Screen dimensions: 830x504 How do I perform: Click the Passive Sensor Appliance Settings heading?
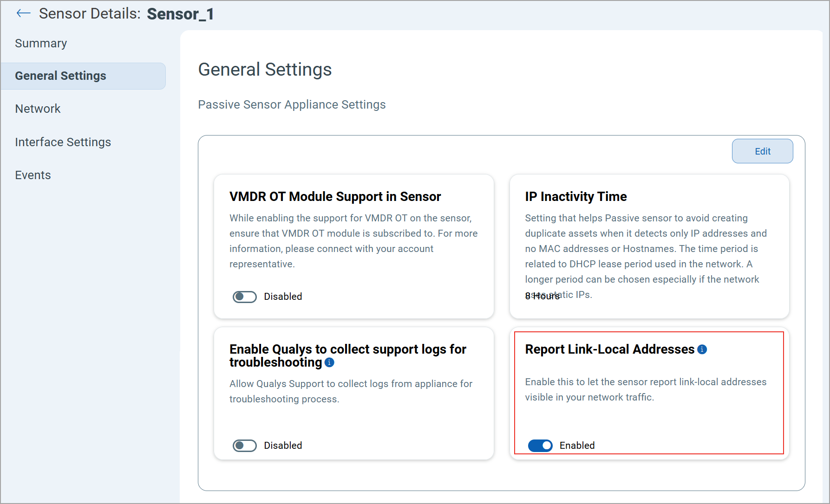tap(292, 104)
